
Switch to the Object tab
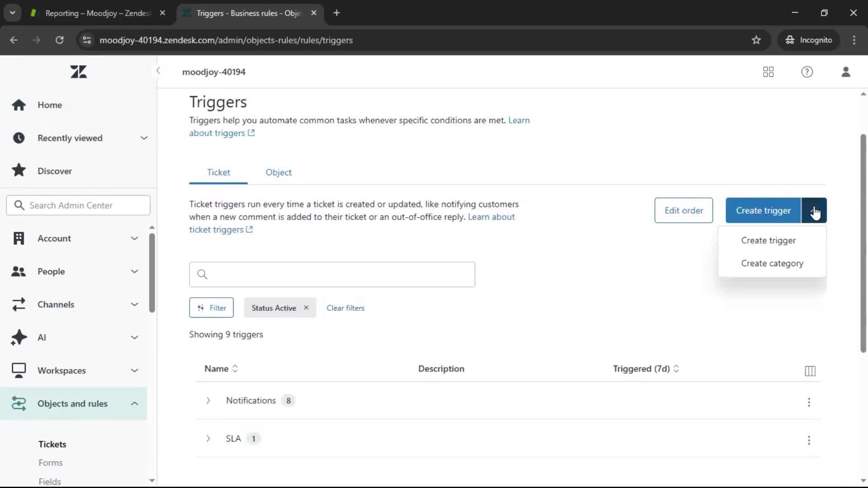pos(278,173)
